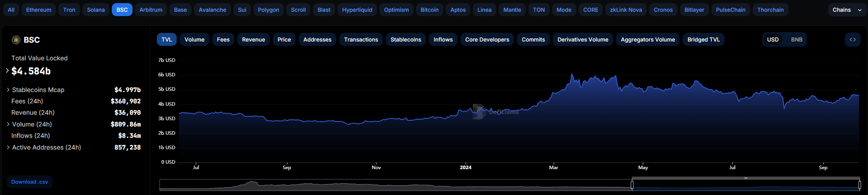Screen dimensions: 868x195
Task: Open the embed code icon button
Action: 852,40
